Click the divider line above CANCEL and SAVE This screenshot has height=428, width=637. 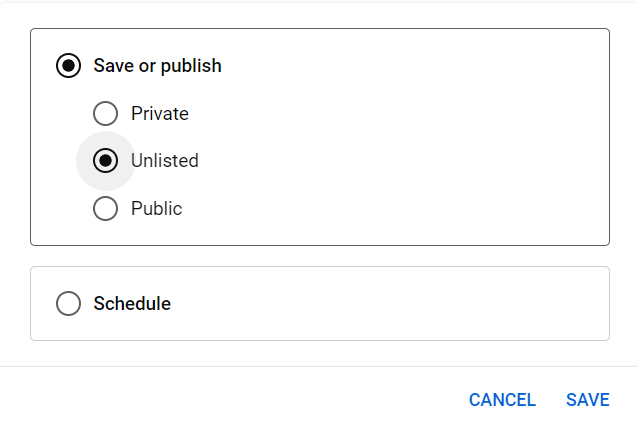click(x=318, y=366)
